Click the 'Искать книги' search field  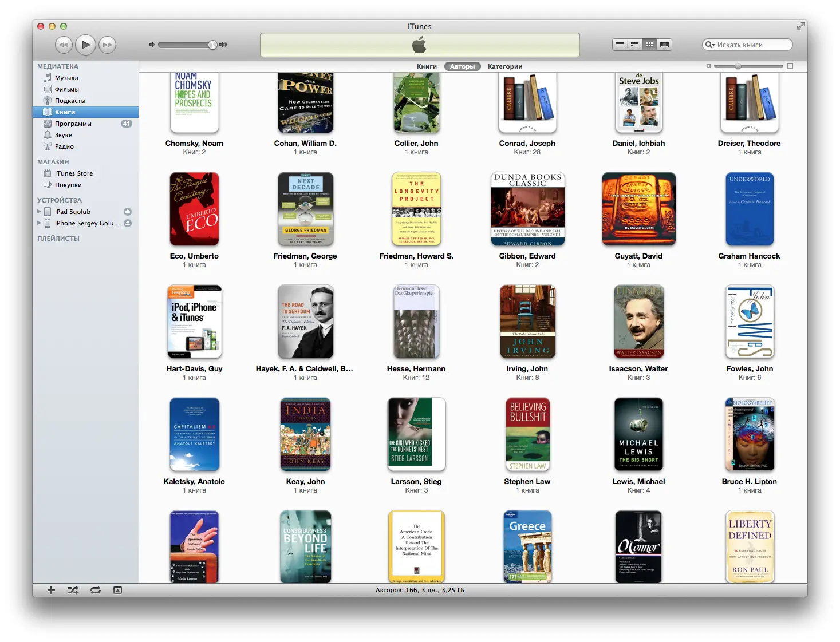[747, 45]
